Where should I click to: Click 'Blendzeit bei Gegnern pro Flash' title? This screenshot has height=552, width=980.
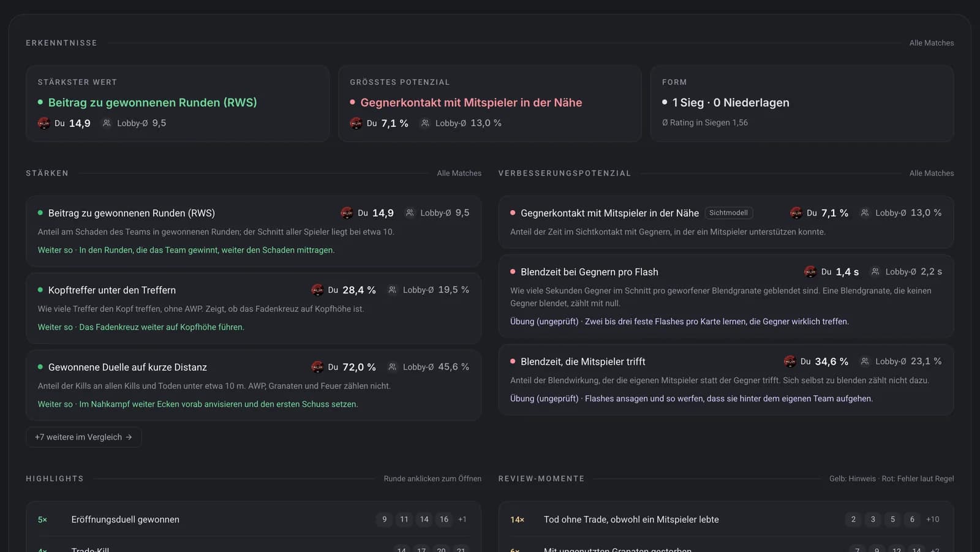tap(589, 271)
